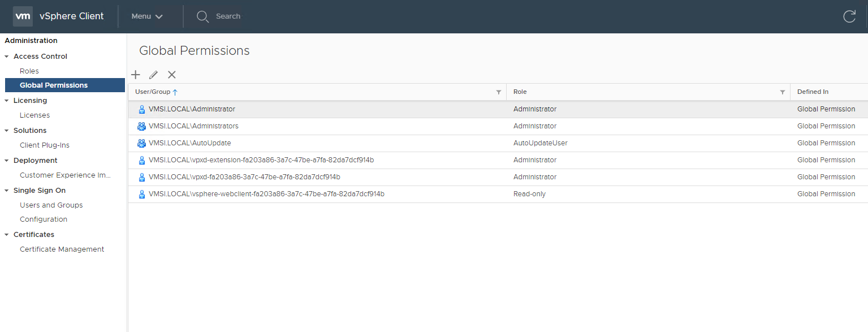Open the Menu dropdown
Screen dimensions: 868x332
pos(147,16)
